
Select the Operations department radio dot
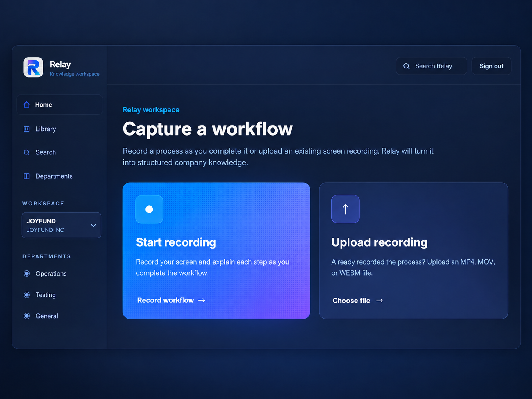(x=27, y=273)
